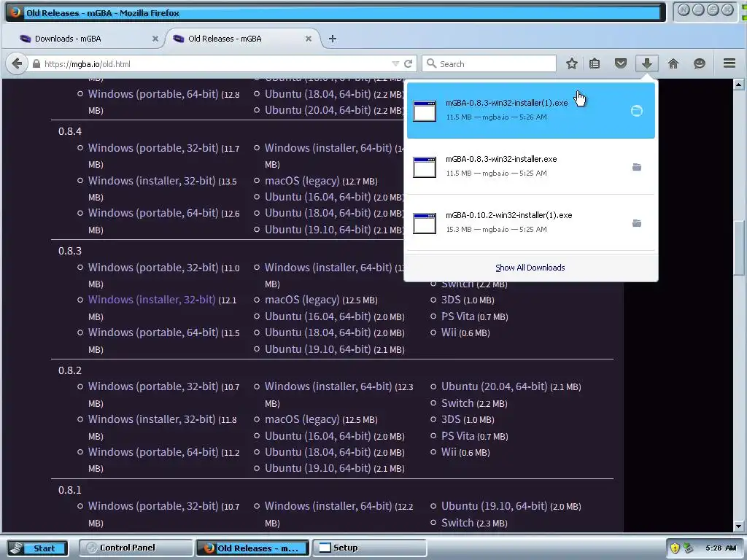Download 0.8.3 Ubuntu (16.04, 64-bit)

pyautogui.click(x=318, y=316)
